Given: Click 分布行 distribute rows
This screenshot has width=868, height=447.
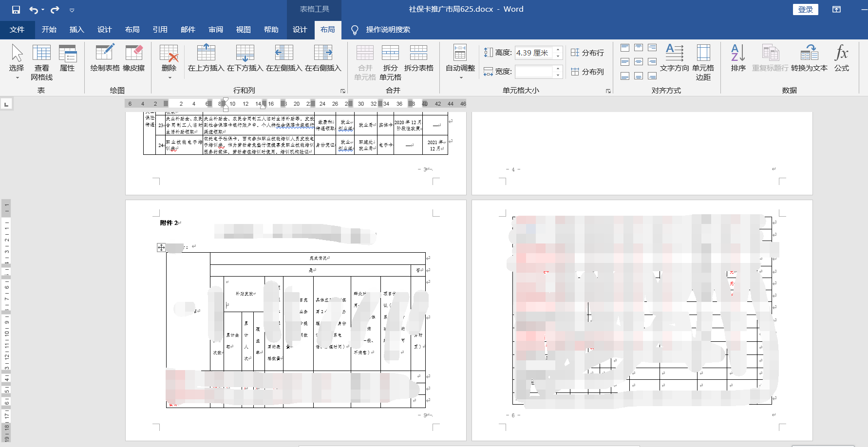Looking at the screenshot, I should pos(587,53).
